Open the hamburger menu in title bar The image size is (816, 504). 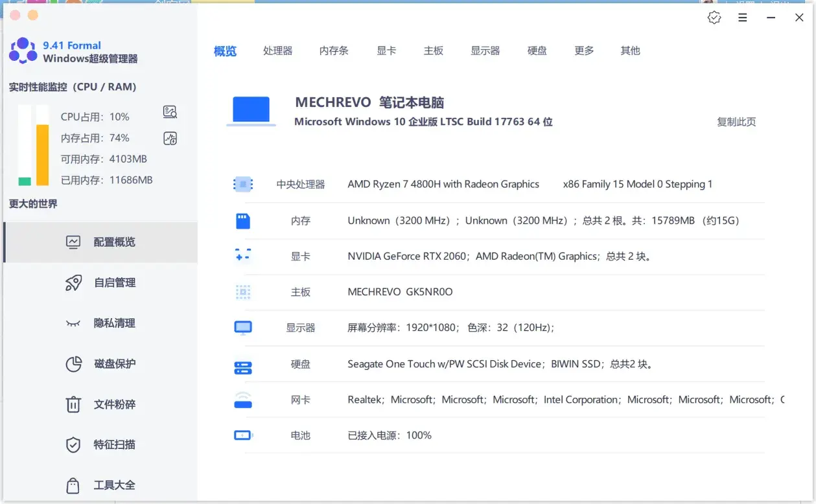pos(743,18)
